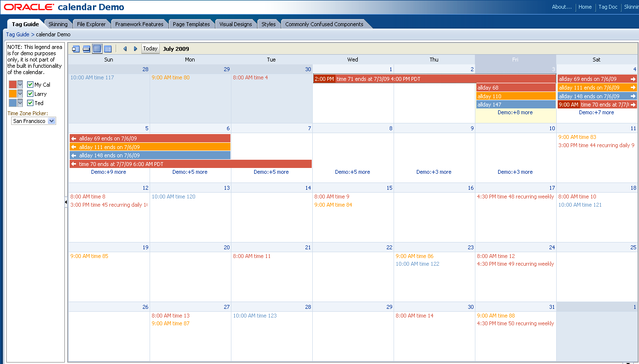639x364 pixels.
Task: Click the blue Ted color swatch
Action: [x=13, y=103]
